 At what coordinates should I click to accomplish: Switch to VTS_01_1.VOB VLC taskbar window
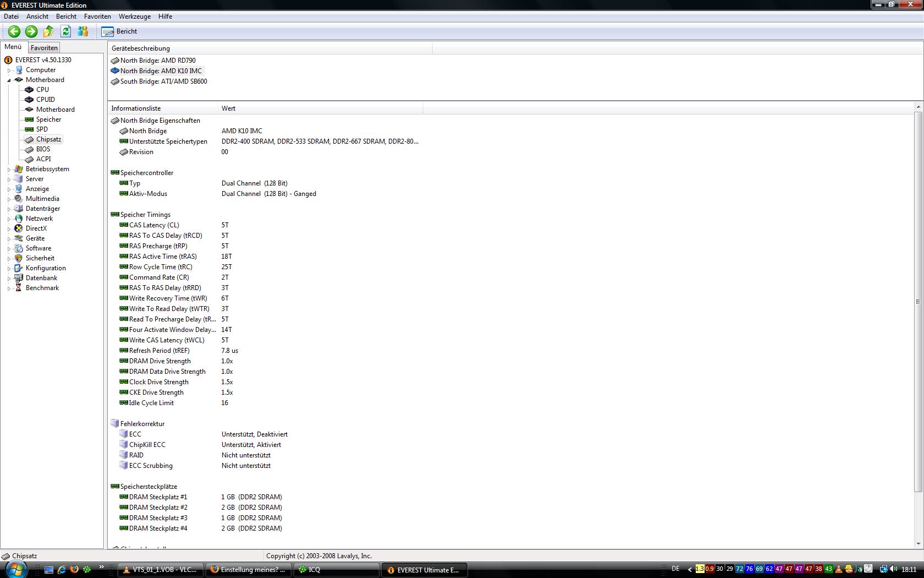tap(161, 570)
